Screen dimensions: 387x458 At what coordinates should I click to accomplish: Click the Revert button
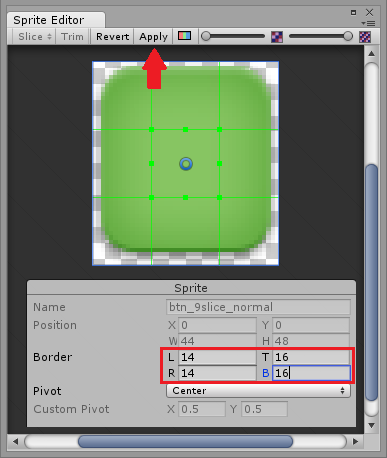point(112,36)
